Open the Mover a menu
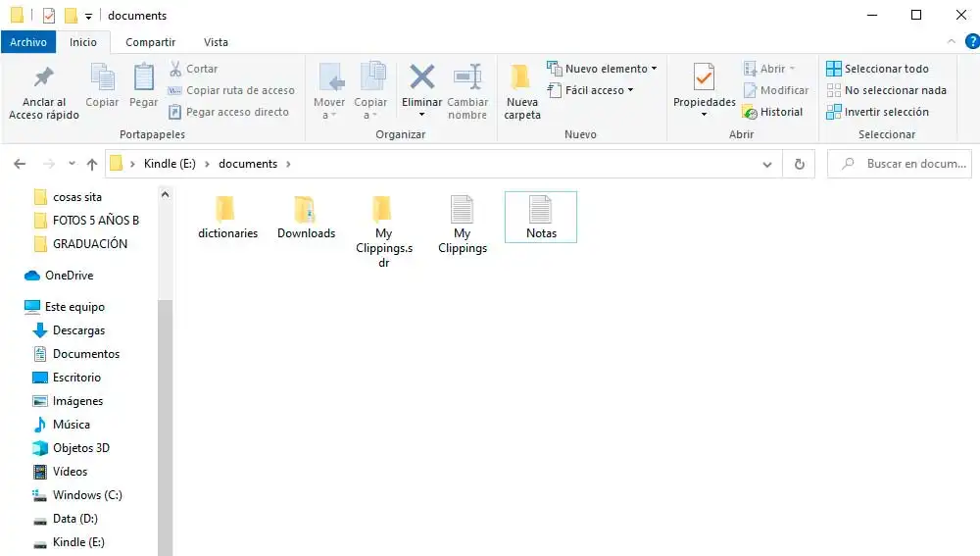This screenshot has width=980, height=556. coord(329,91)
